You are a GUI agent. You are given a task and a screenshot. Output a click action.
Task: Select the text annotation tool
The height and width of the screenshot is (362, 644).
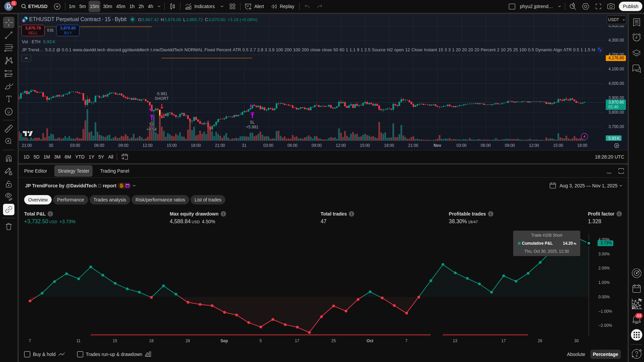point(9,99)
